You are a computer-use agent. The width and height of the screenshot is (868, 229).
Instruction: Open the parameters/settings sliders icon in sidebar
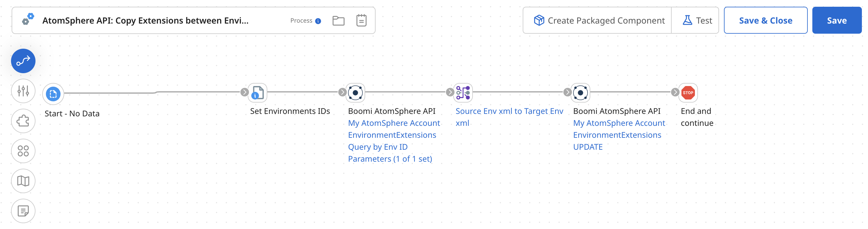coord(23,91)
